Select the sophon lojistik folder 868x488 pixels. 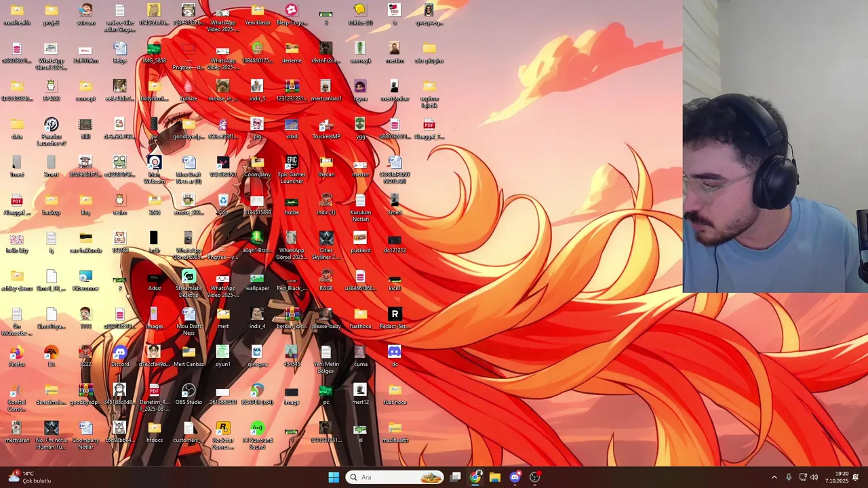[x=429, y=94]
